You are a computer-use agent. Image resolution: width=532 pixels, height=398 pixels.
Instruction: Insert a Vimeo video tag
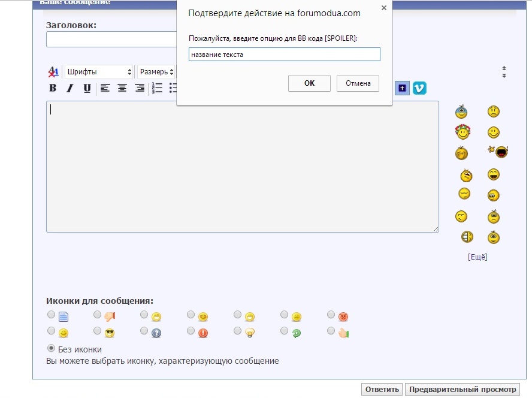419,88
